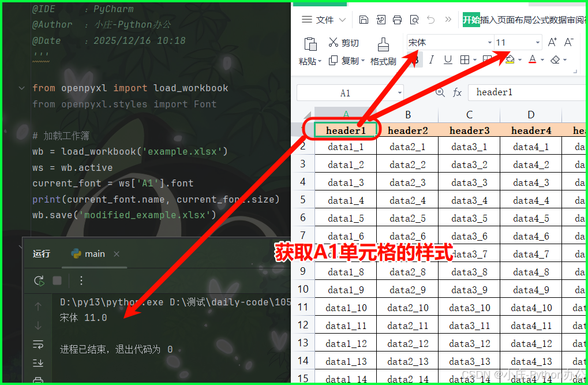This screenshot has height=385, width=588.
Task: Select the 开始 ribbon tab
Action: coord(471,20)
